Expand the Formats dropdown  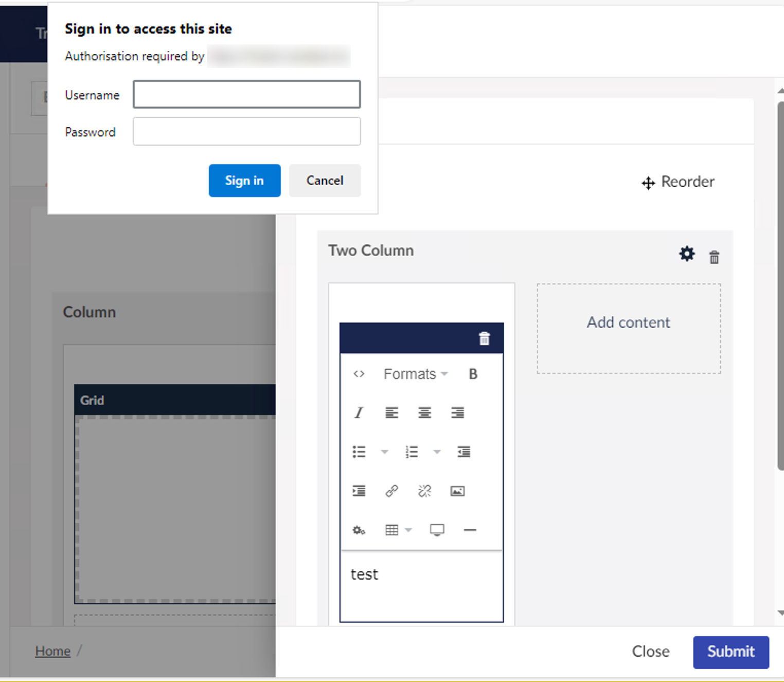click(416, 374)
